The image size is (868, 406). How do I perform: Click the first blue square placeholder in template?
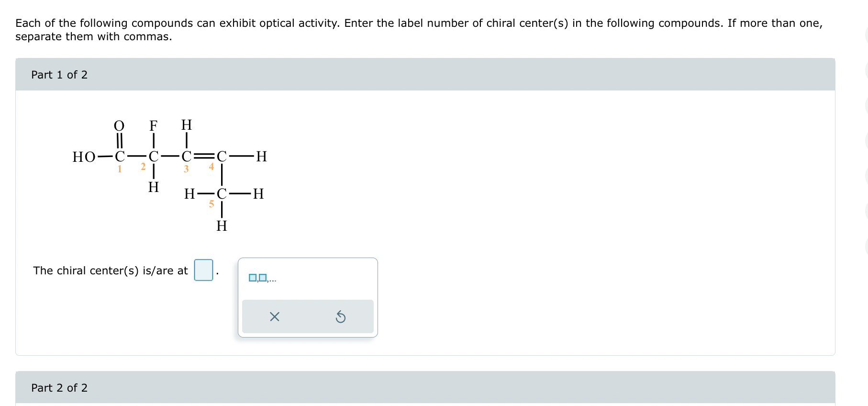[x=252, y=277]
